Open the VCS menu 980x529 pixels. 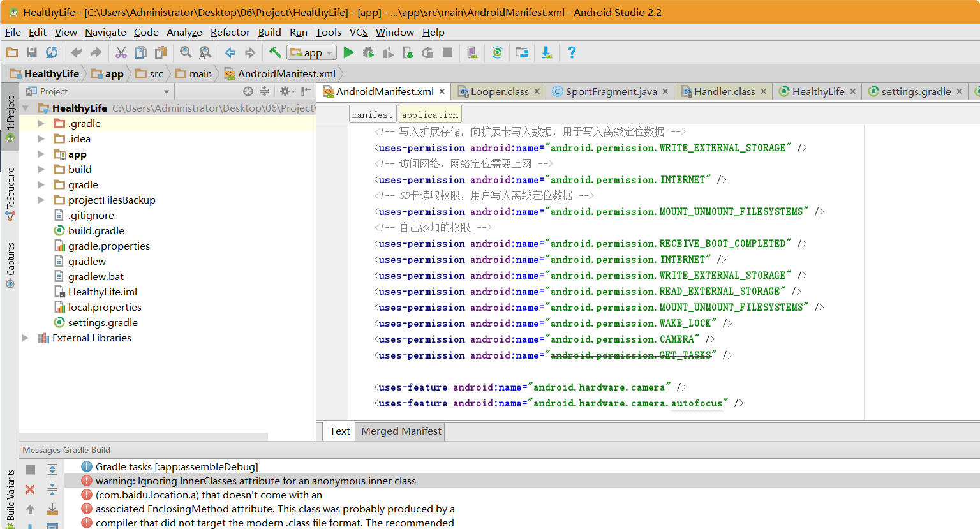click(x=359, y=32)
